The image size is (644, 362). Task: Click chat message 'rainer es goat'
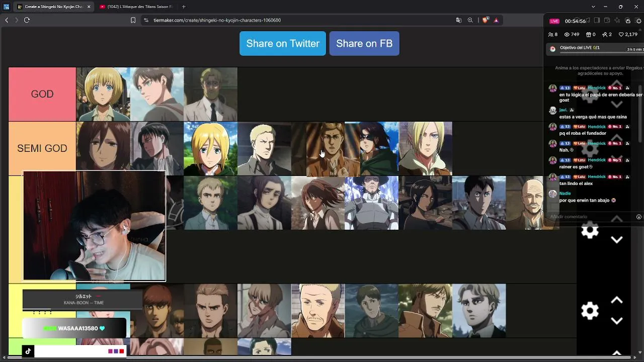tap(576, 167)
